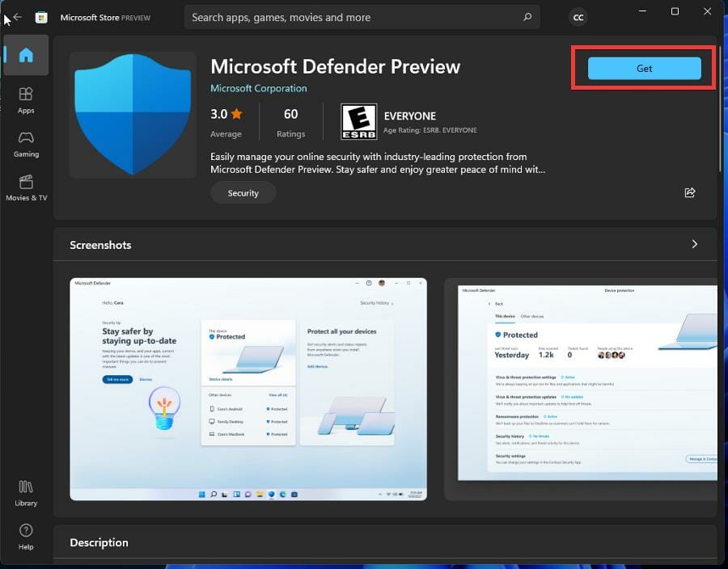This screenshot has width=728, height=569.
Task: Open the Library section
Action: coord(26,493)
